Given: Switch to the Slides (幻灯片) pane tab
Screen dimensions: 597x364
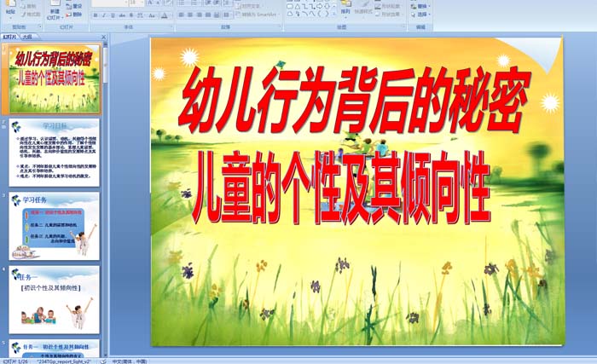Looking at the screenshot, I should pos(9,37).
